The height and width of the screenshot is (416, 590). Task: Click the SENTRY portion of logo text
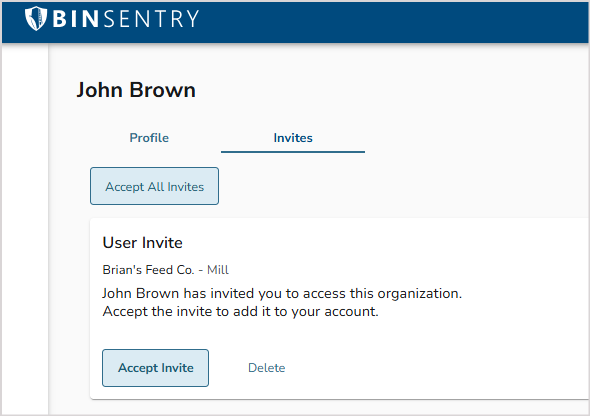click(x=151, y=18)
